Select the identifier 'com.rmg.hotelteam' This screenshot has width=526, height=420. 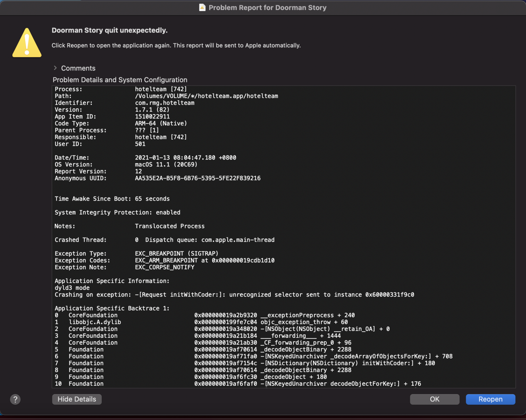click(165, 103)
